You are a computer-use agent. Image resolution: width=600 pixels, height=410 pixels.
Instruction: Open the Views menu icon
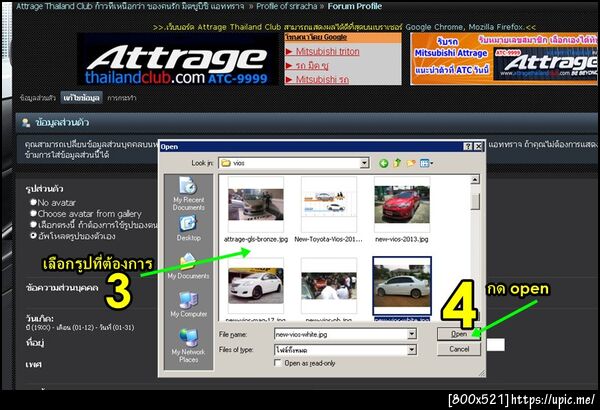426,163
